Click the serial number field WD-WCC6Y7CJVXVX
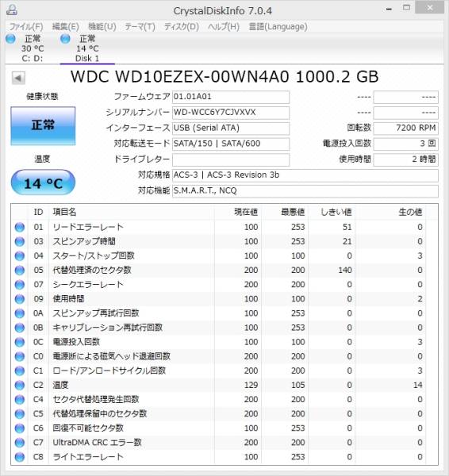Image resolution: width=449 pixels, height=476 pixels. point(231,113)
